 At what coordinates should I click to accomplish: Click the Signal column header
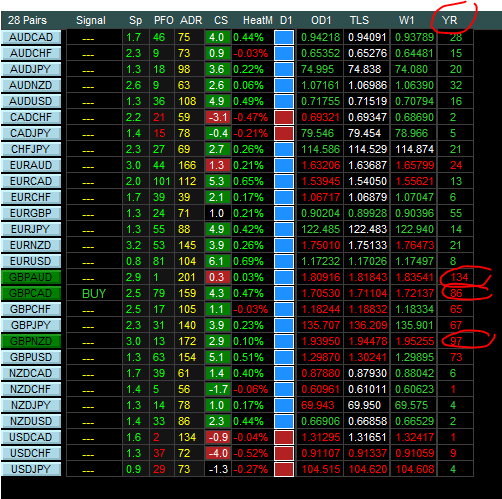click(91, 20)
